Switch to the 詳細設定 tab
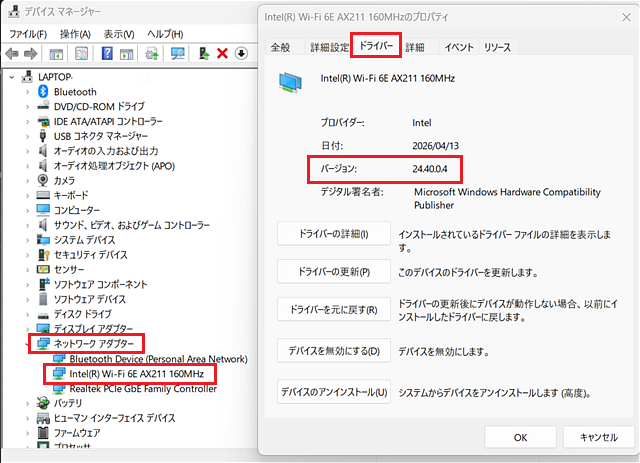The width and height of the screenshot is (640, 463). click(329, 47)
